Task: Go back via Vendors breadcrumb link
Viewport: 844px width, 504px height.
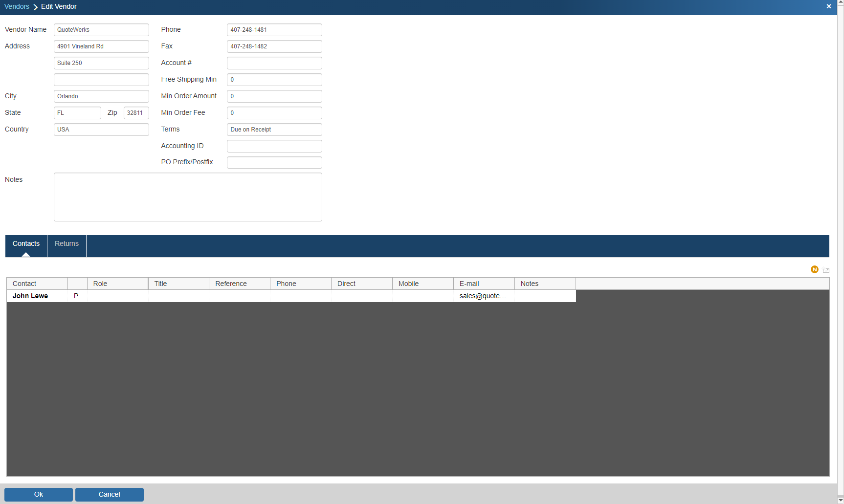Action: [x=17, y=6]
